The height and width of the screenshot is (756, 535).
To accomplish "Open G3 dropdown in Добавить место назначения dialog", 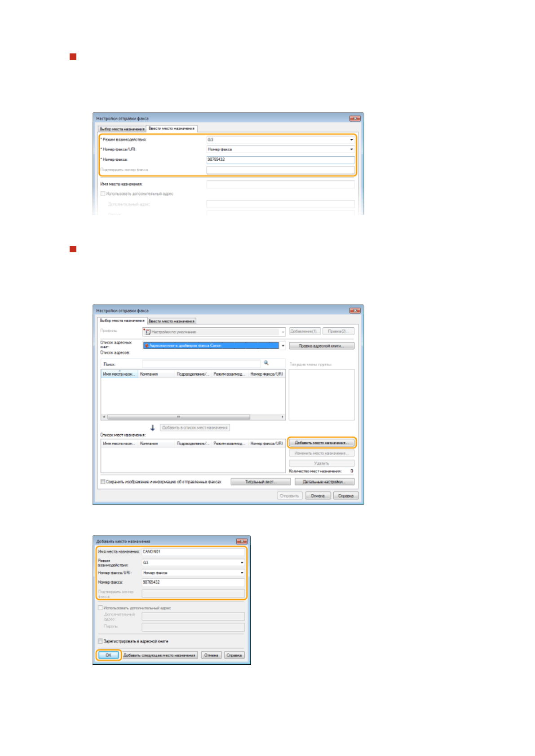I will [x=242, y=563].
